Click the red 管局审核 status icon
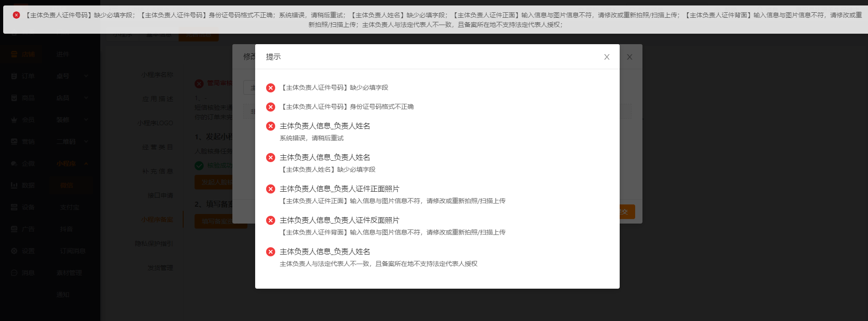This screenshot has width=868, height=321. click(199, 83)
